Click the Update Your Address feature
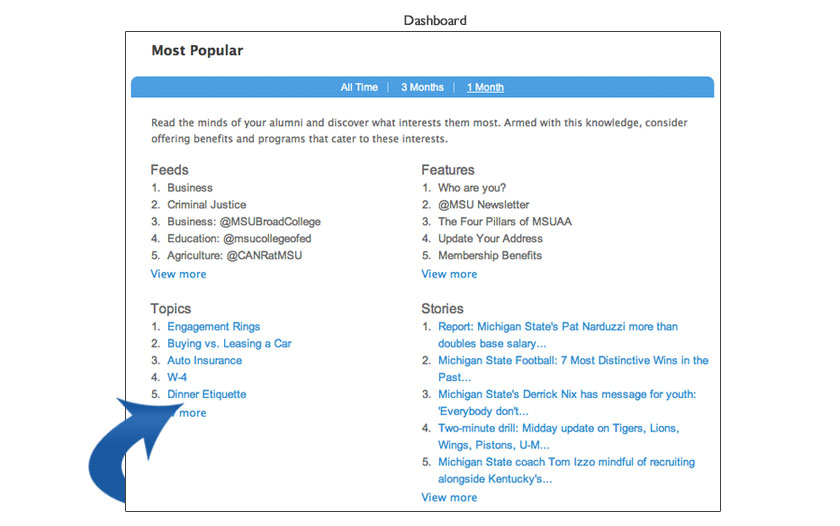840x526 pixels. 490,238
